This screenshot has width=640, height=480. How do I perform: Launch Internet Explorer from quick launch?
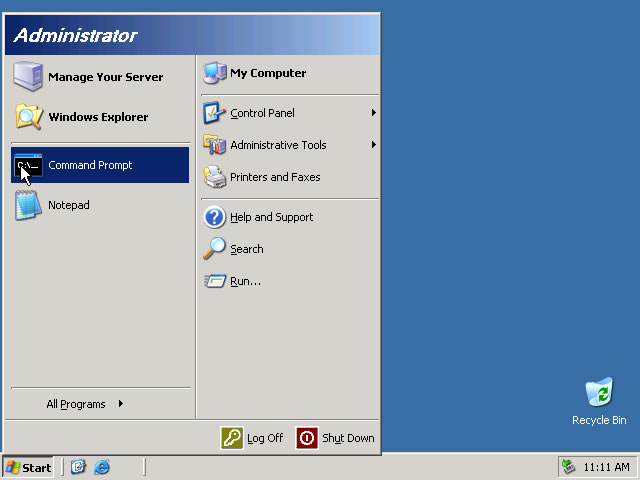coord(102,467)
